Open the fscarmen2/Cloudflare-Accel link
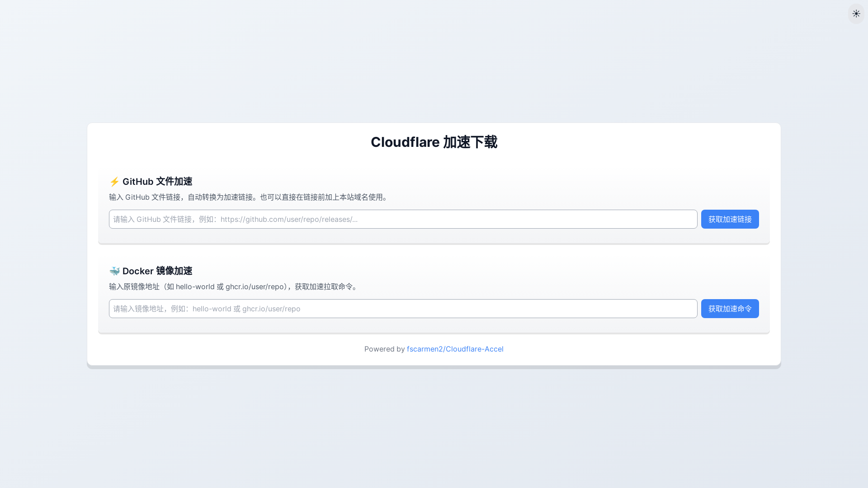Screen dimensions: 868x488 pyautogui.click(x=455, y=349)
